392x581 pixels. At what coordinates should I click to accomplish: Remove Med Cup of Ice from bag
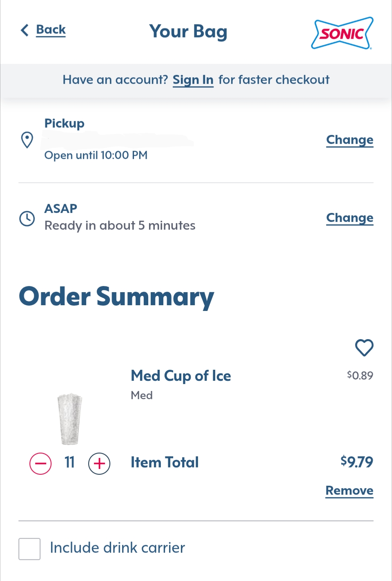point(349,490)
